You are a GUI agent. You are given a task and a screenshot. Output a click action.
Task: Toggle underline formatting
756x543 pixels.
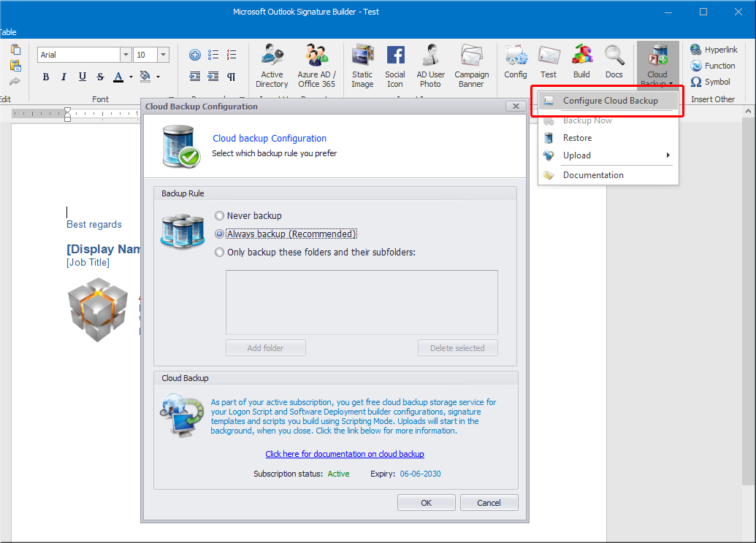(83, 77)
